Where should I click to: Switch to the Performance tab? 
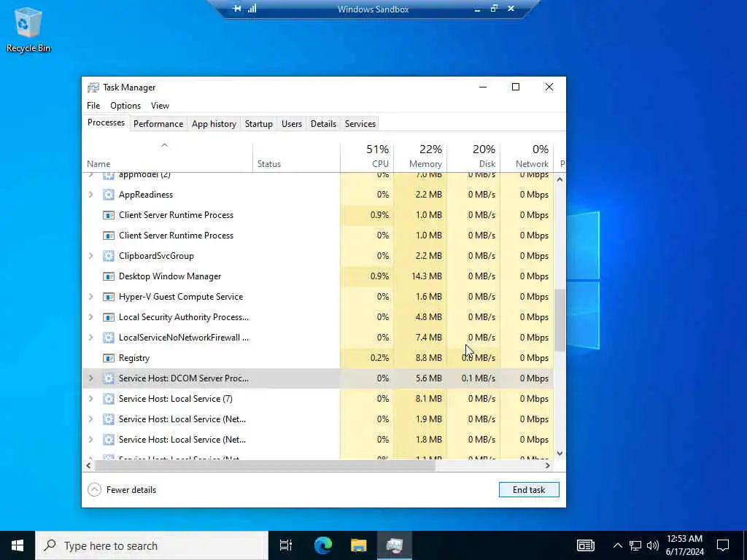[x=158, y=124]
